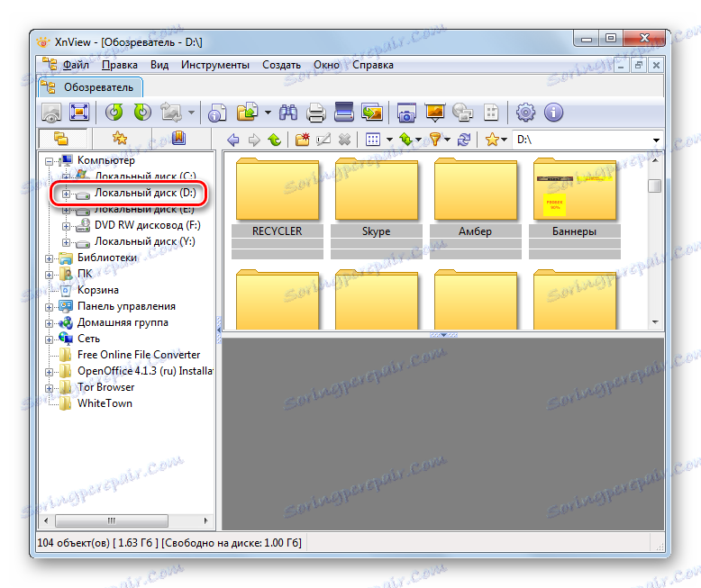Click the JPEG lossless transformation icon

[171, 113]
